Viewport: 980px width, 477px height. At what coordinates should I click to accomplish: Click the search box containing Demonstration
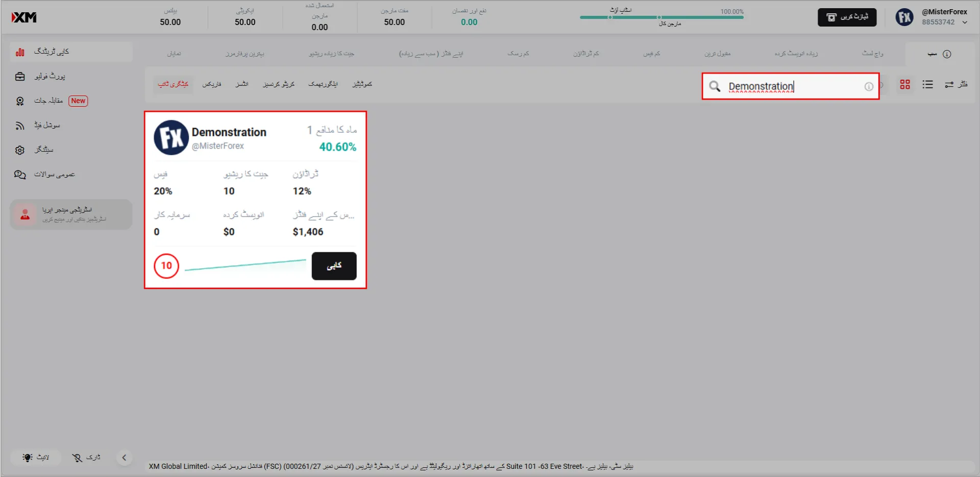[791, 86]
